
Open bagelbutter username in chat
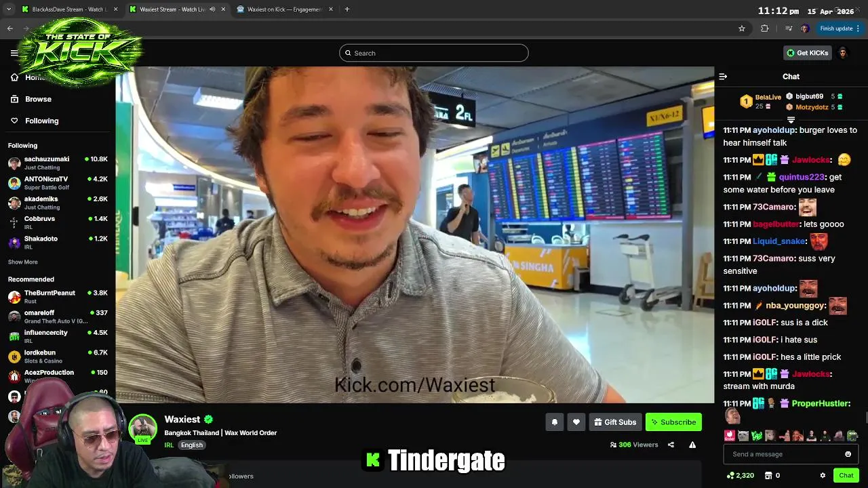point(776,224)
